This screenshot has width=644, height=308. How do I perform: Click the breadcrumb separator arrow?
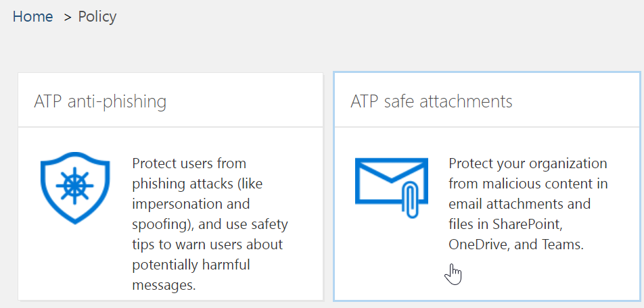point(68,18)
